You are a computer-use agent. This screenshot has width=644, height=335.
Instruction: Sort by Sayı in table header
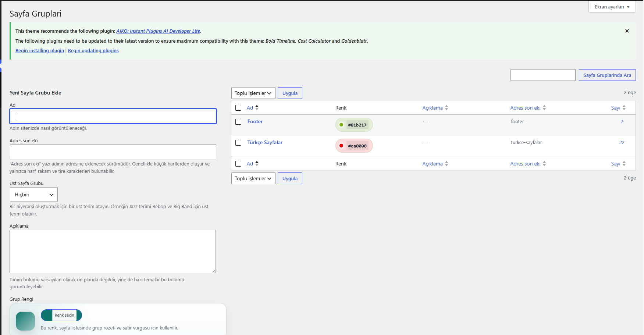618,108
